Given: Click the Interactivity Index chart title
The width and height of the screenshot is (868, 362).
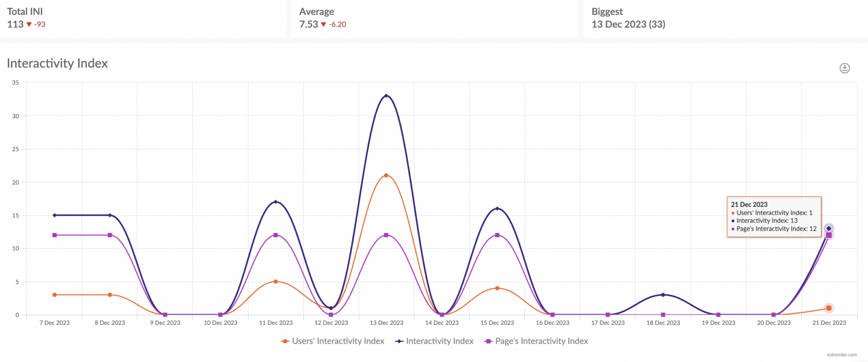Looking at the screenshot, I should point(57,63).
